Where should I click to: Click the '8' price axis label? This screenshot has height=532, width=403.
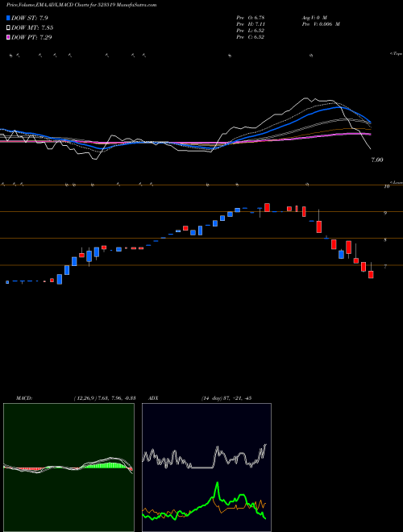point(385,240)
